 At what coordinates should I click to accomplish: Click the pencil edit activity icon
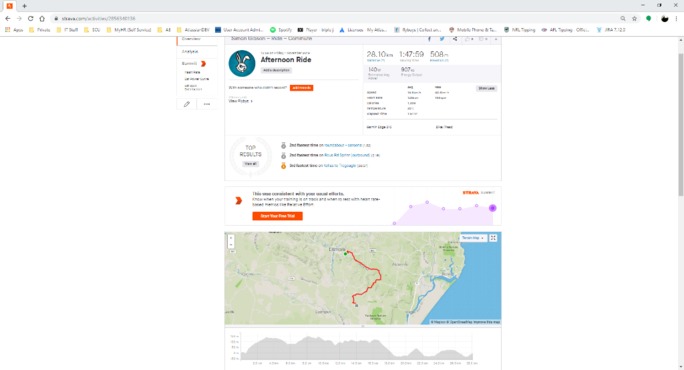point(187,104)
